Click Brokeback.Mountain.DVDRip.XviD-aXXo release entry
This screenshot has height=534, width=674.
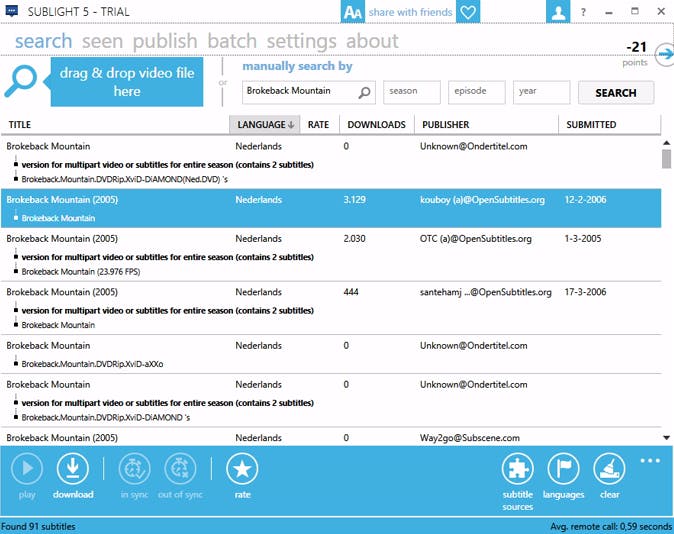(92, 364)
